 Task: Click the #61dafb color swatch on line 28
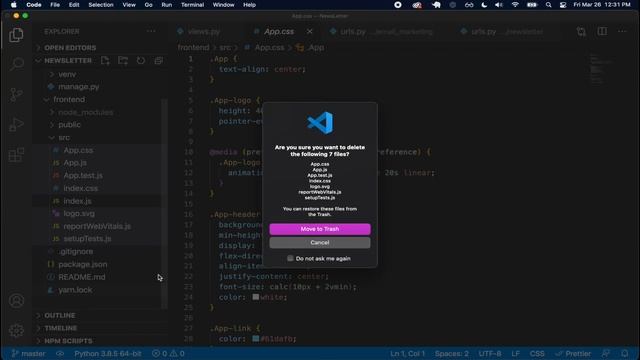pyautogui.click(x=256, y=338)
